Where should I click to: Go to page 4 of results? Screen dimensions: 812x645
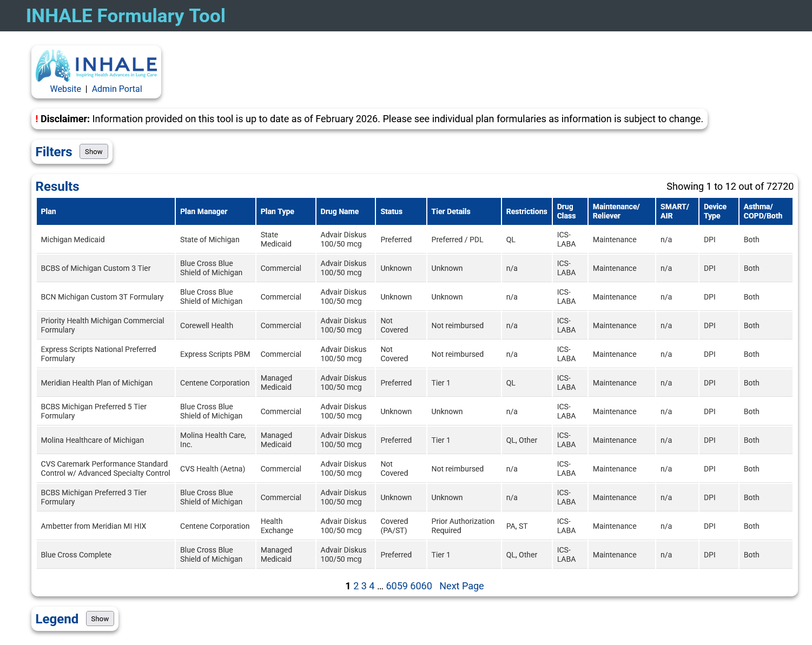pyautogui.click(x=372, y=586)
